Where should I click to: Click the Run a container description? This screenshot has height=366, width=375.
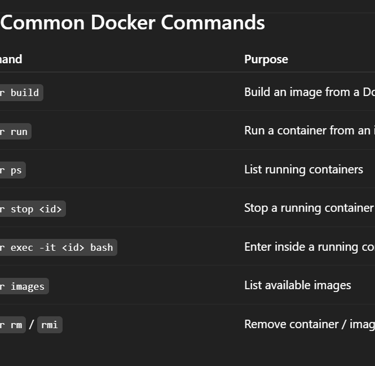[x=309, y=131]
